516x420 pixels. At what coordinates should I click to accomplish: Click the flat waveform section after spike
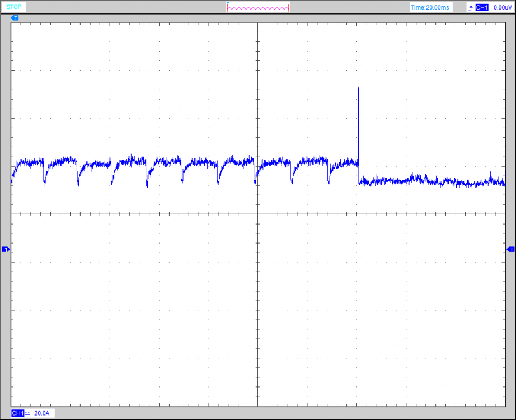click(x=431, y=181)
